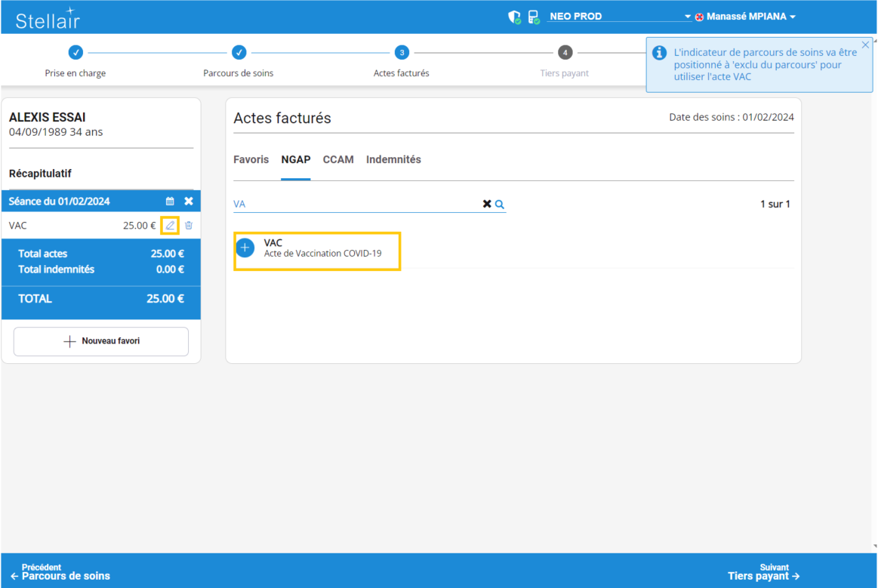Open calendar for Séance du 01/02/2024
This screenshot has height=588, width=878.
click(170, 201)
